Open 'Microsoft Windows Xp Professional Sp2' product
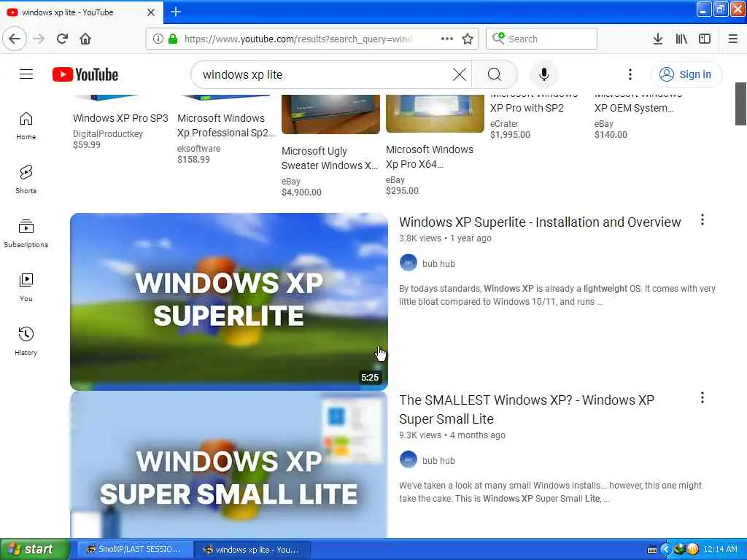Viewport: 747px width, 560px height. 226,125
